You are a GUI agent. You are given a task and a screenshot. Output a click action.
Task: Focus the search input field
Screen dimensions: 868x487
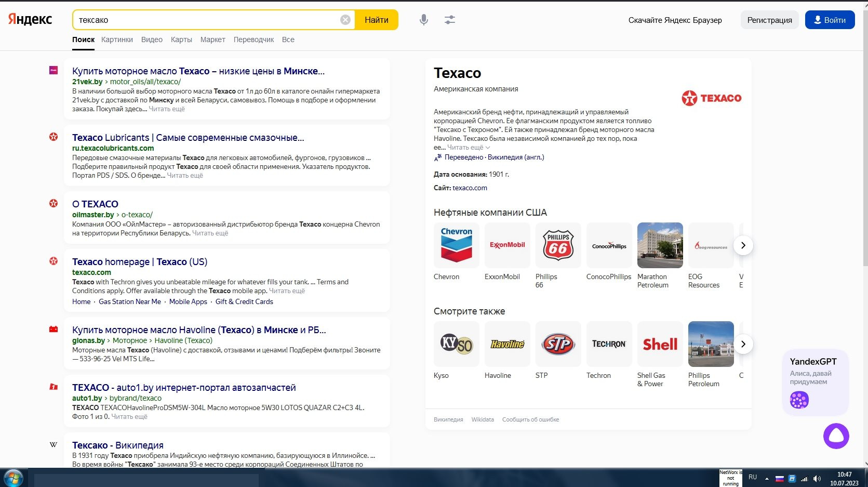[208, 20]
